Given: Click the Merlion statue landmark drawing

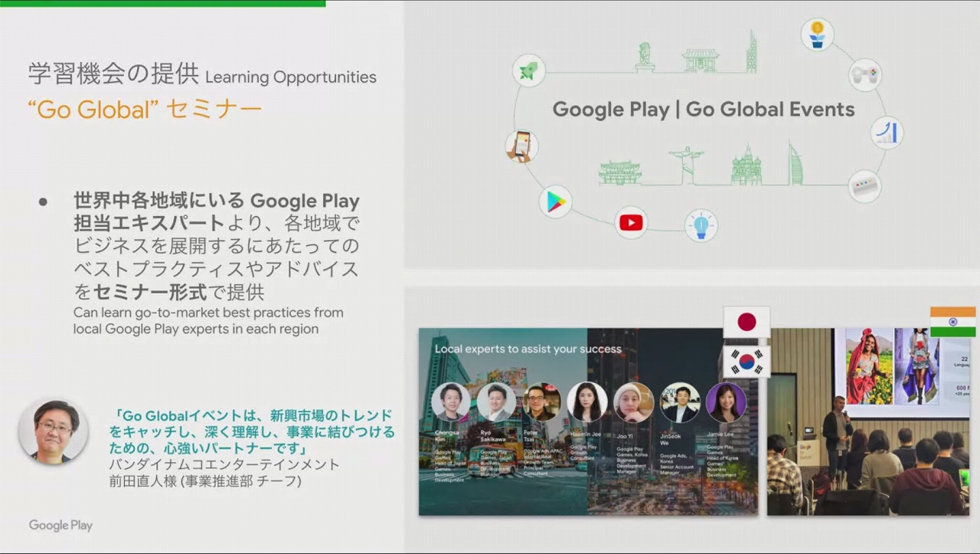Looking at the screenshot, I should (x=645, y=57).
